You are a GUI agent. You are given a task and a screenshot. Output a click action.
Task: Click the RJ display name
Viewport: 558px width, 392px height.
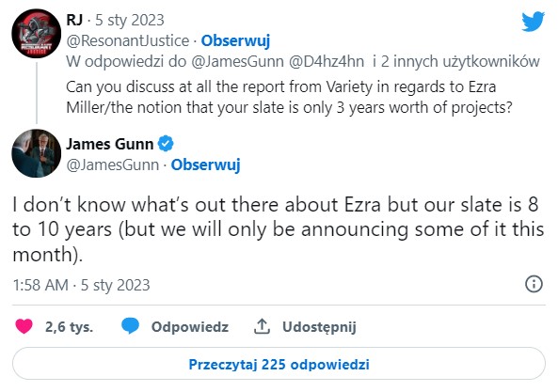click(x=74, y=20)
